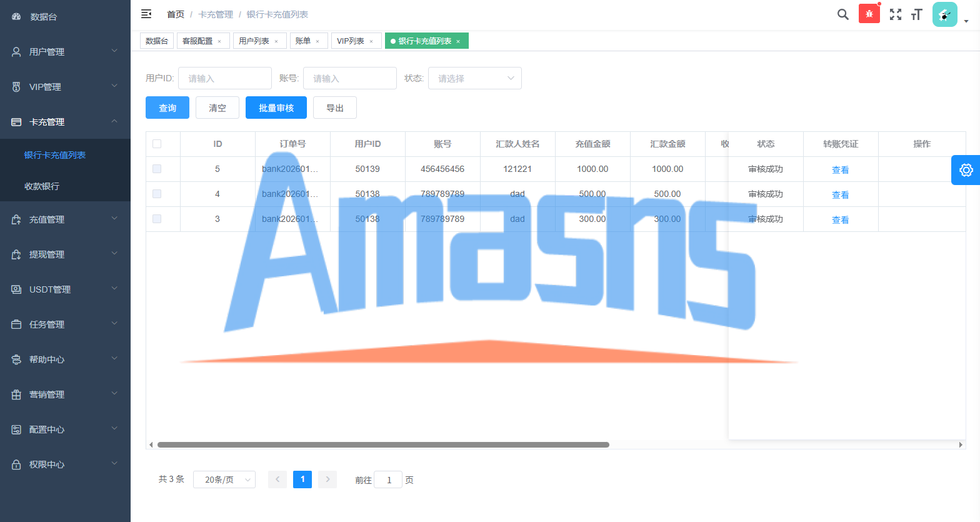Screen dimensions: 980x522
Task: Expand the USDT管理 sidebar menu
Action: (x=65, y=289)
